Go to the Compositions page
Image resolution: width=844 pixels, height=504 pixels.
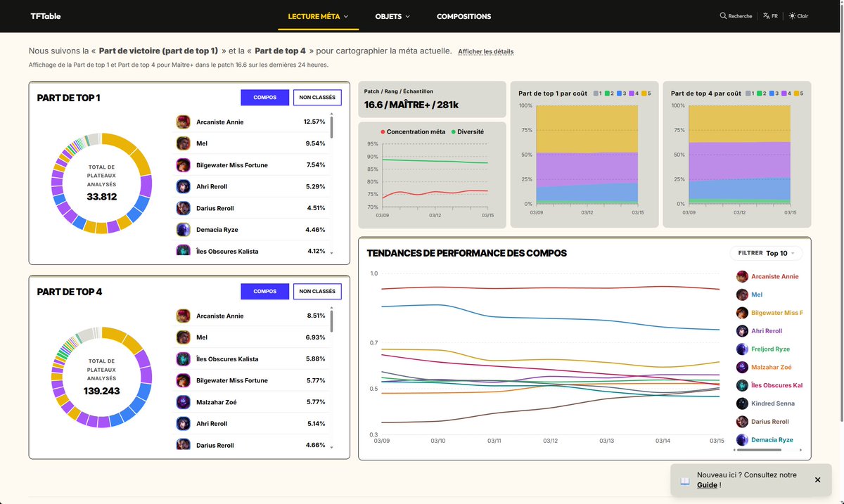tap(463, 16)
